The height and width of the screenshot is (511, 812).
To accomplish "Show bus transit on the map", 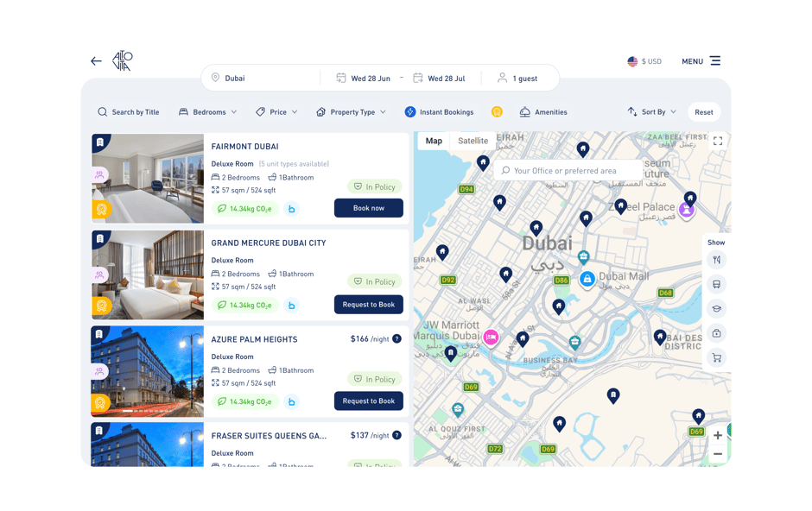I will (716, 284).
